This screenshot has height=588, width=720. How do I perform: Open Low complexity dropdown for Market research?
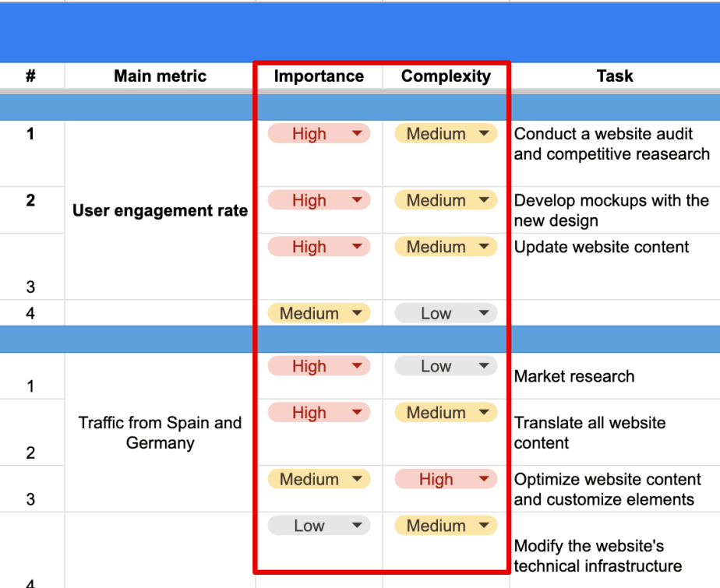(x=446, y=366)
